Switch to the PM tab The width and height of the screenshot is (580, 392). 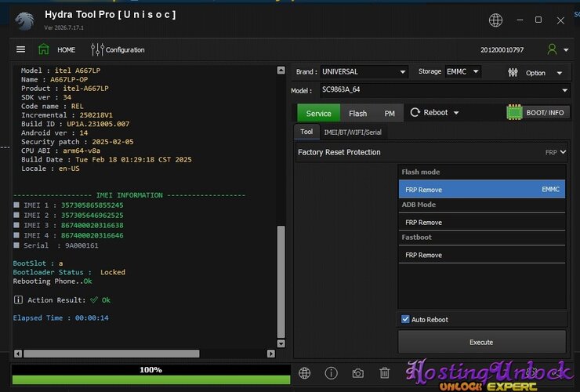pos(390,113)
